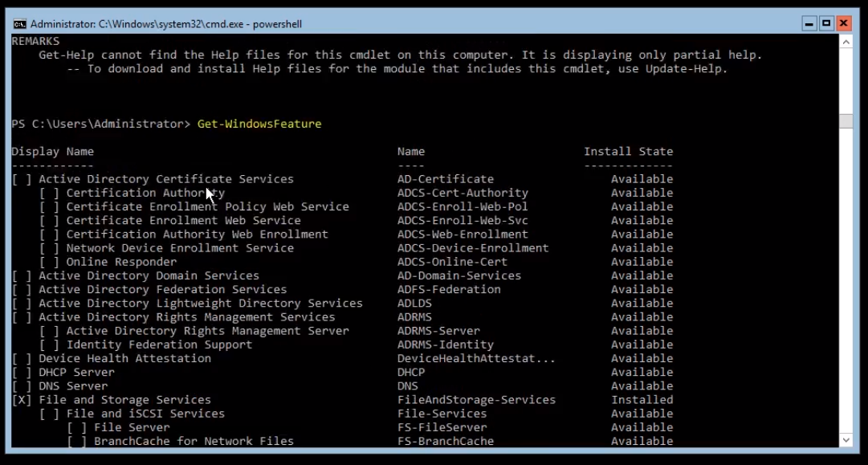The image size is (868, 465).
Task: Click the ADCS-Cert-Authority name entry
Action: point(463,194)
